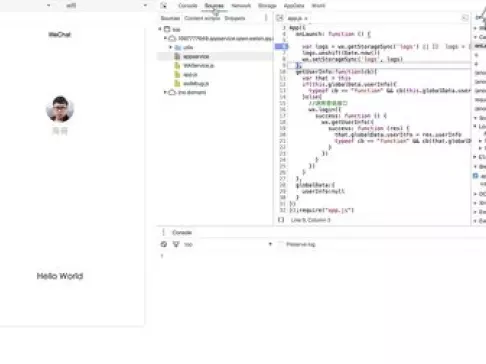Switch to the Network tab
The image size is (486, 364).
(241, 6)
